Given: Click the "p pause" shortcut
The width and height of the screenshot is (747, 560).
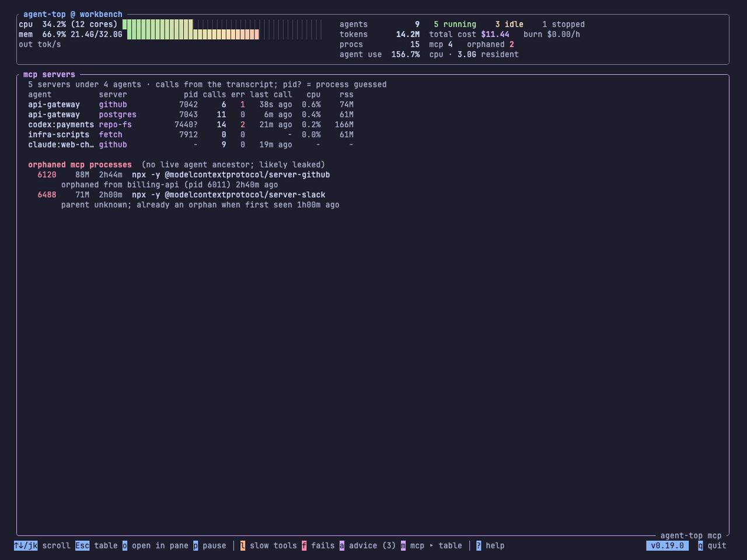Looking at the screenshot, I should pyautogui.click(x=210, y=546).
